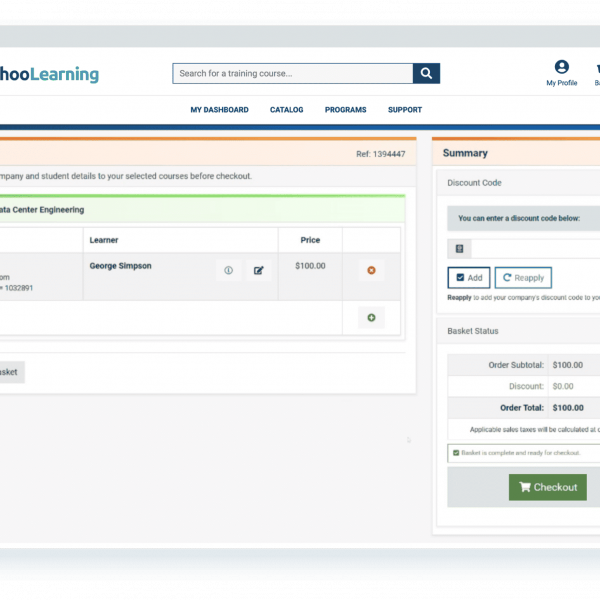The image size is (600, 600).
Task: View info for learner George Simpson
Action: tap(228, 270)
